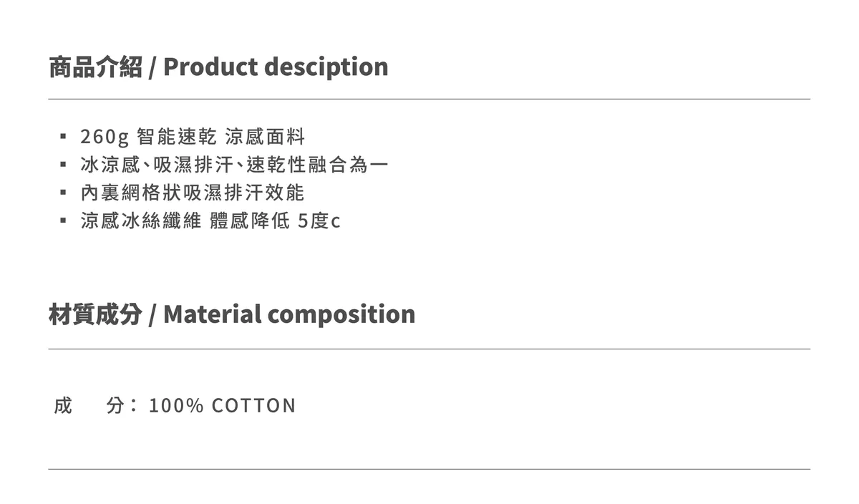The image size is (859, 504).
Task: Click the divider line under Material composition heading
Action: pos(429,349)
